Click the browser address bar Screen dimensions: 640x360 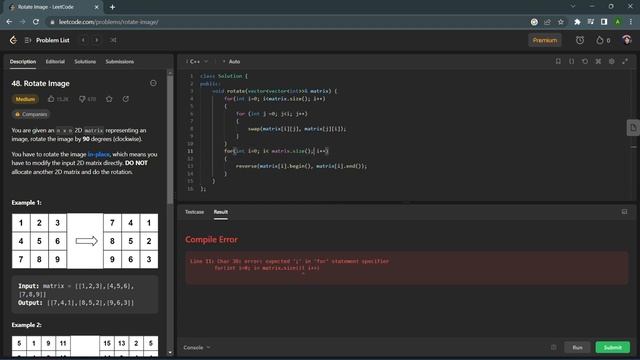(x=286, y=22)
